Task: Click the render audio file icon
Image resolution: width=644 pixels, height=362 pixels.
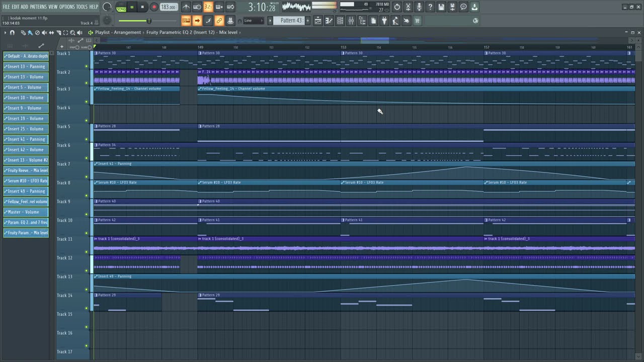Action: 452,7
